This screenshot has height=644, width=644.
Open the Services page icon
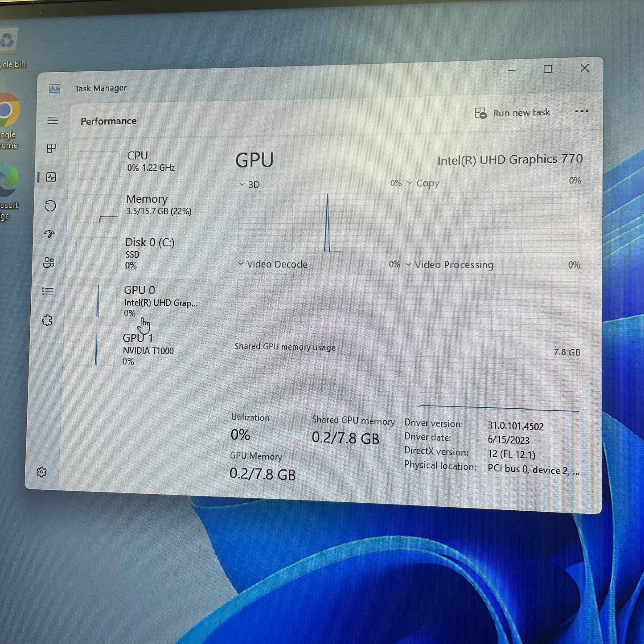(x=47, y=320)
